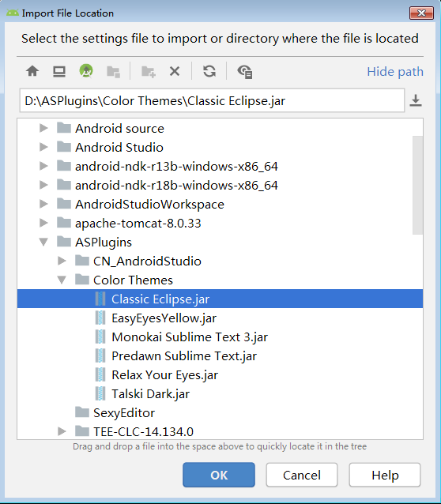Screen dimensions: 441x504
Task: Click the Color Themes folder icon
Action: tap(82, 280)
